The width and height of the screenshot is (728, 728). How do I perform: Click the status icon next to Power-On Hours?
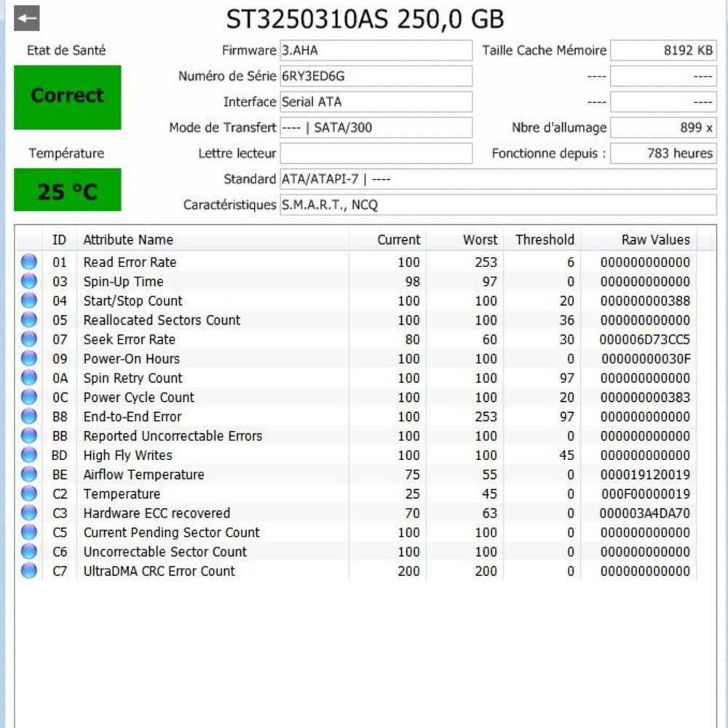point(29,359)
